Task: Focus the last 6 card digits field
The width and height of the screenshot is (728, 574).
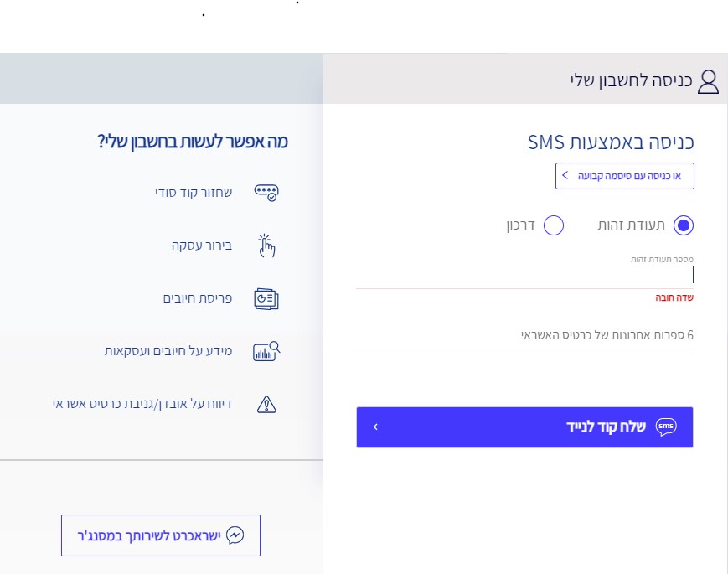Action: (524, 335)
